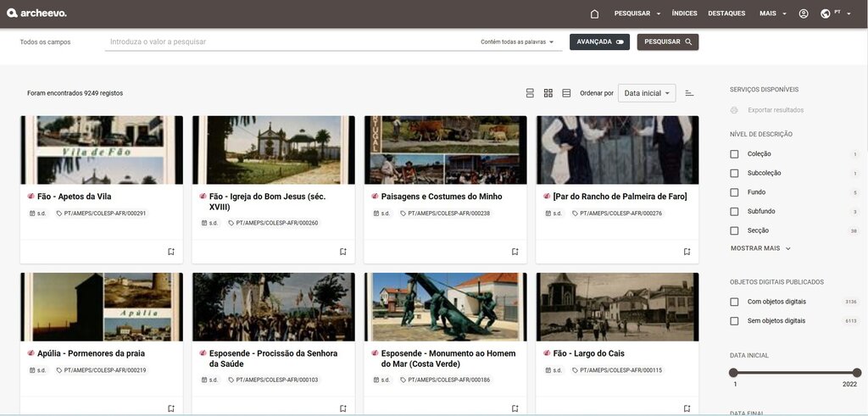Switch to grid view layout icon
The width and height of the screenshot is (868, 416).
[548, 93]
